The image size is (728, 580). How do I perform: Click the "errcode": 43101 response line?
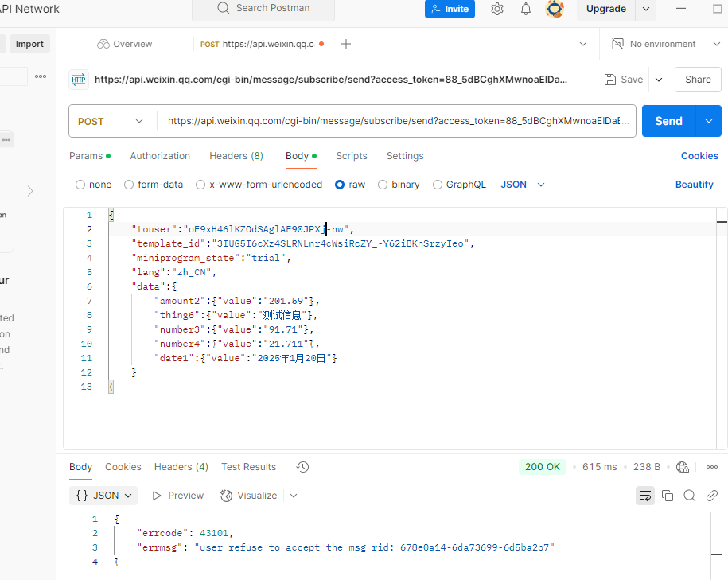185,533
